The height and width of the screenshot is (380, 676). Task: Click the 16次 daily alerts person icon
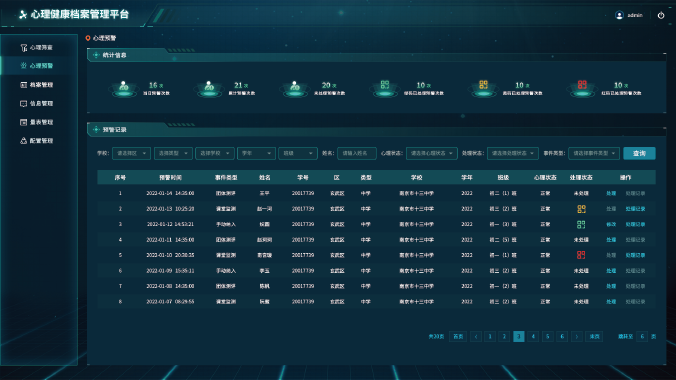124,88
